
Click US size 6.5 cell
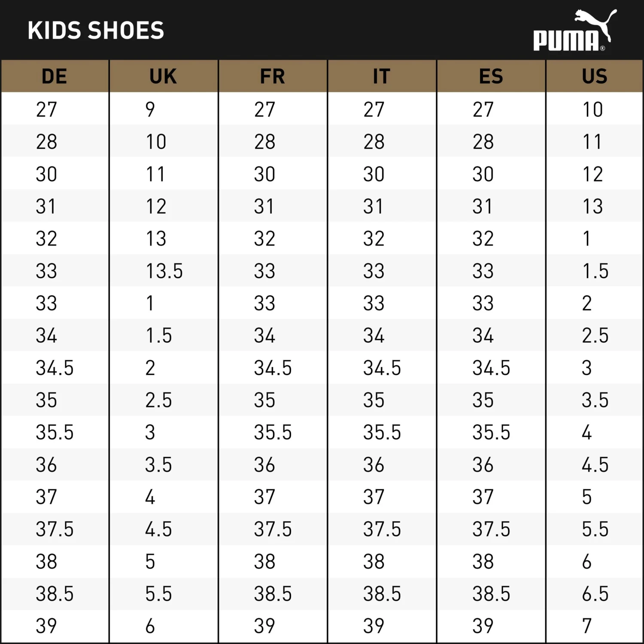[595, 594]
